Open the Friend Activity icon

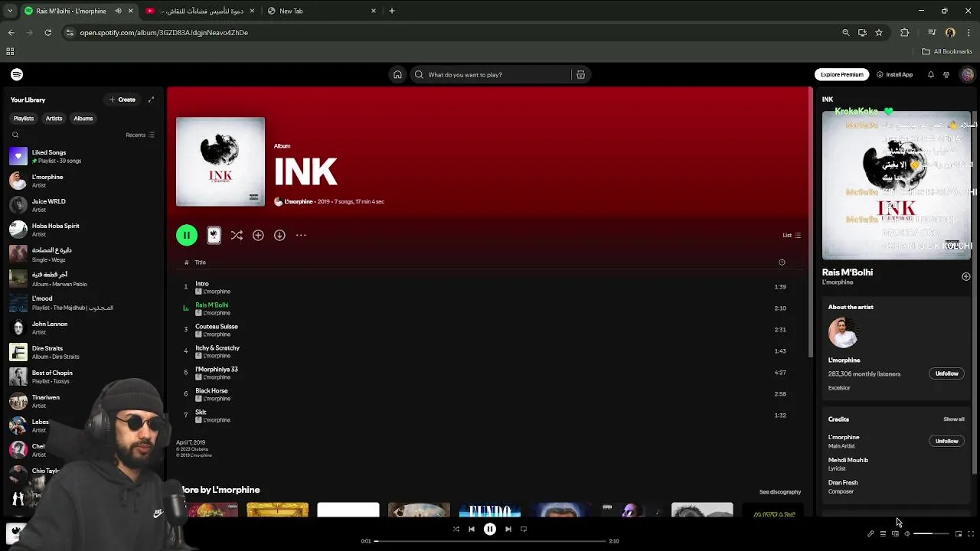click(946, 74)
